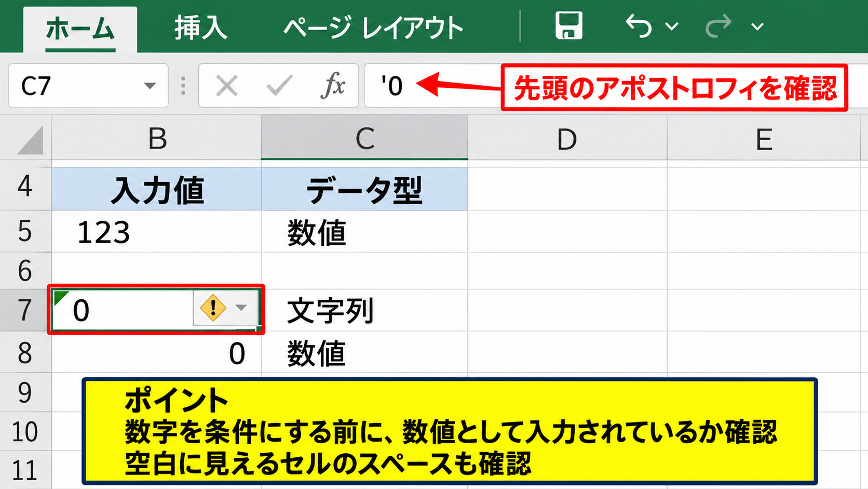Expand the error options dropdown arrow

[x=241, y=308]
